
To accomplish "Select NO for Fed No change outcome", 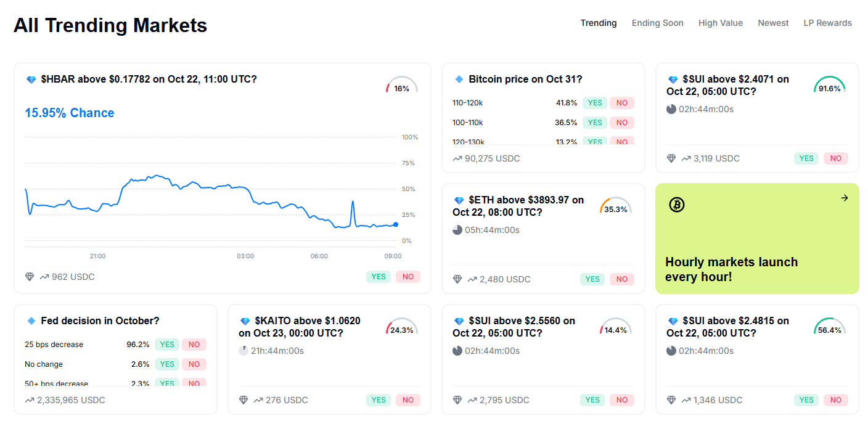I will (x=194, y=364).
